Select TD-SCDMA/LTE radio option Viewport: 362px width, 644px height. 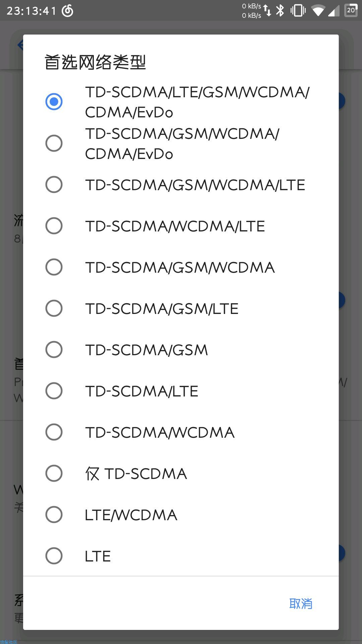pyautogui.click(x=181, y=391)
